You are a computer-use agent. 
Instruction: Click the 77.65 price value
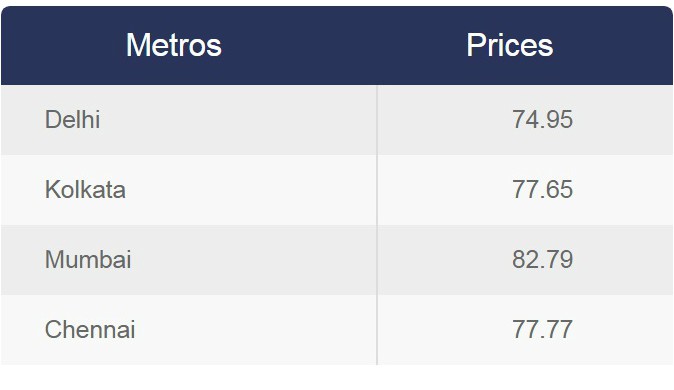tap(542, 190)
